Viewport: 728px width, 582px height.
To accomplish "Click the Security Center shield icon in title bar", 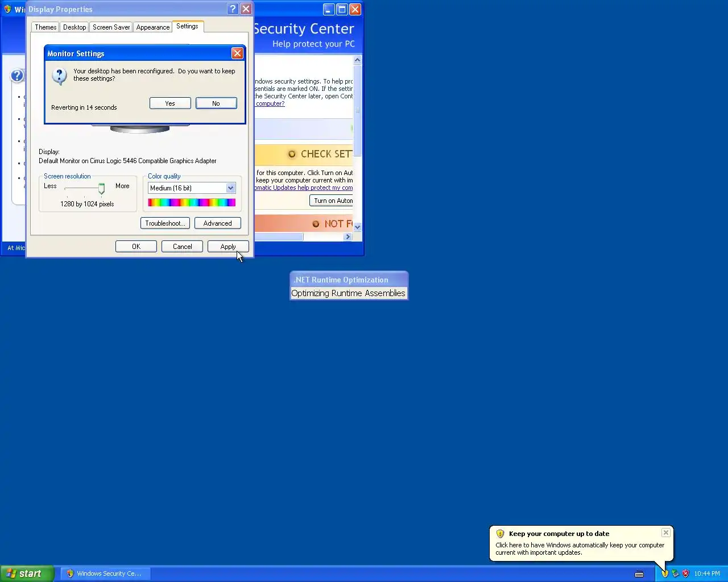I will [7, 9].
